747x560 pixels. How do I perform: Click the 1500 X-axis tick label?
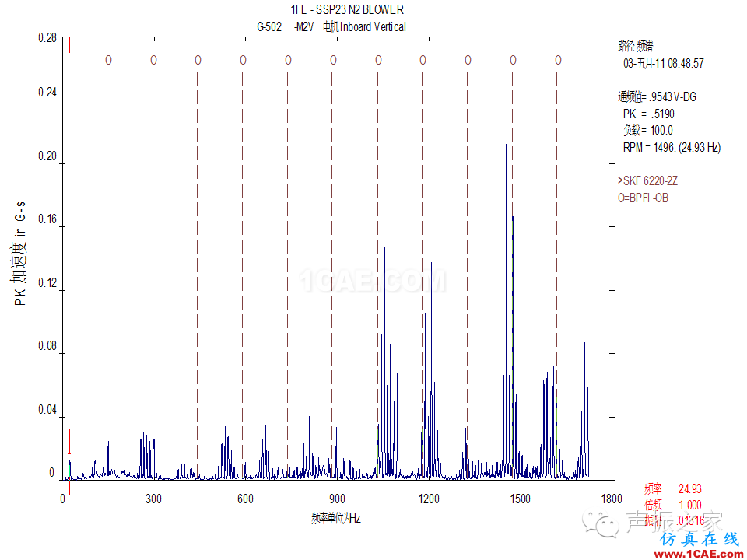(521, 499)
